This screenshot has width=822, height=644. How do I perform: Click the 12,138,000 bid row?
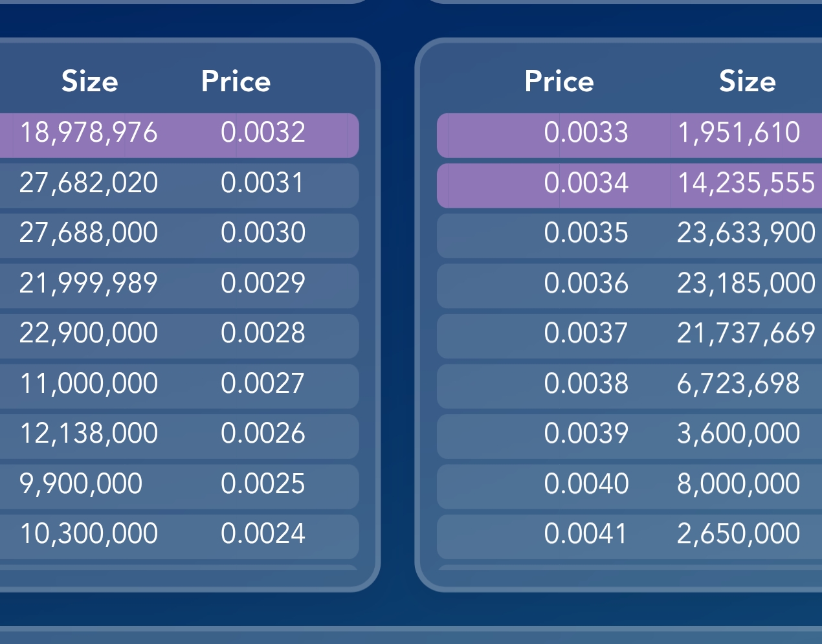tap(179, 436)
